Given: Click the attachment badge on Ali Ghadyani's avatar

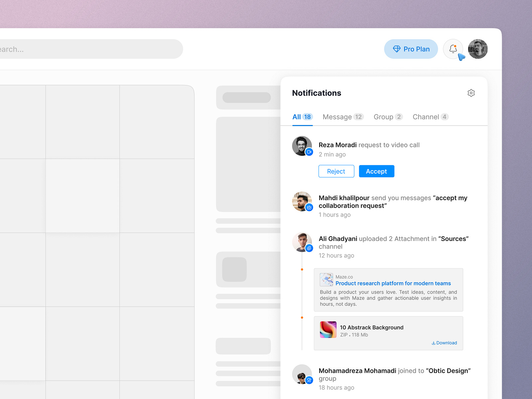Looking at the screenshot, I should point(309,248).
